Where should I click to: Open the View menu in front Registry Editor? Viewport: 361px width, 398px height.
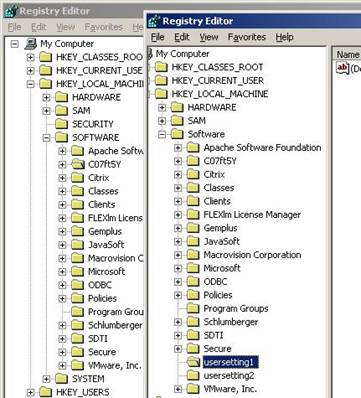coord(209,37)
